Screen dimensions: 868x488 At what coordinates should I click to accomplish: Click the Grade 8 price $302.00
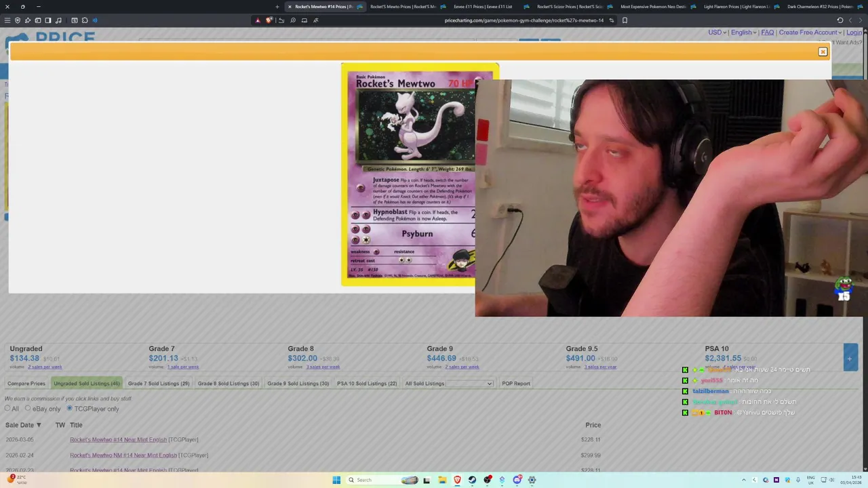point(302,359)
